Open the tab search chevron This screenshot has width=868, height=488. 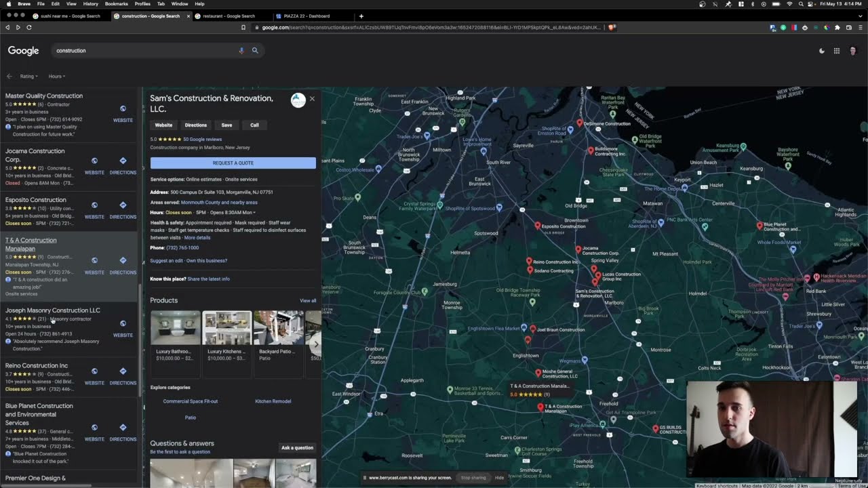pyautogui.click(x=861, y=16)
